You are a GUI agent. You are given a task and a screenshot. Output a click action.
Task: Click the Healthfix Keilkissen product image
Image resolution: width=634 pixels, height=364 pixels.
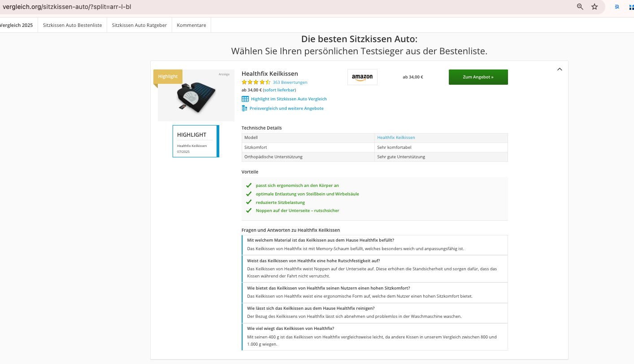point(196,95)
